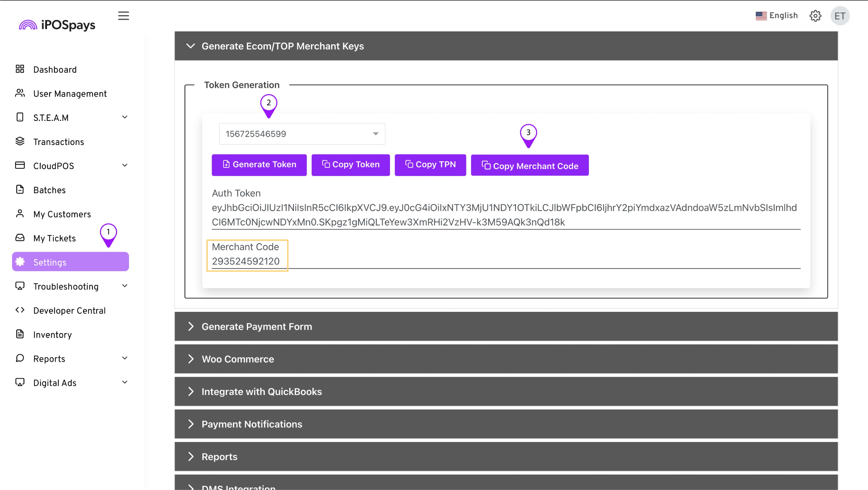The image size is (868, 490).
Task: Expand the Digital Ads submenu chevron
Action: [125, 382]
